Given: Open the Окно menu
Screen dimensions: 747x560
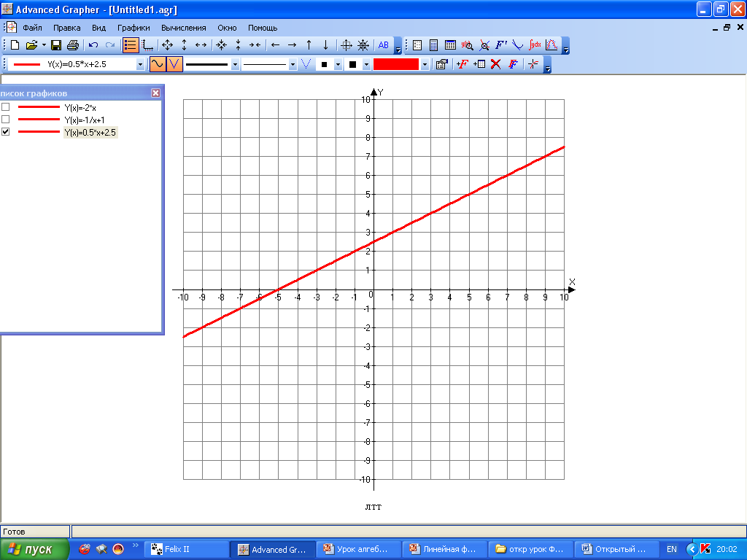Looking at the screenshot, I should point(228,28).
